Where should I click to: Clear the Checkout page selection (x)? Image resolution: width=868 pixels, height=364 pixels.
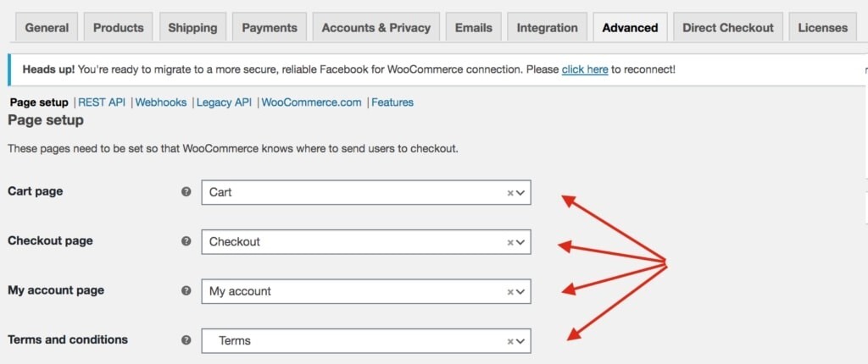click(510, 242)
